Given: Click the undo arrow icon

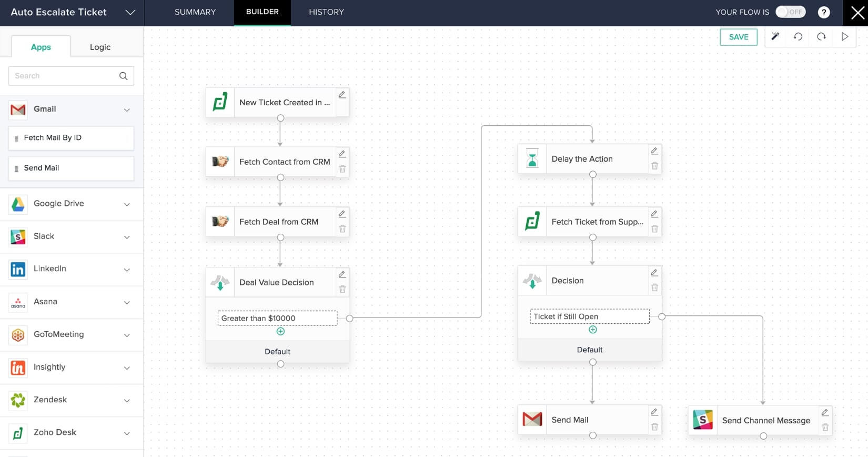Looking at the screenshot, I should (x=798, y=36).
